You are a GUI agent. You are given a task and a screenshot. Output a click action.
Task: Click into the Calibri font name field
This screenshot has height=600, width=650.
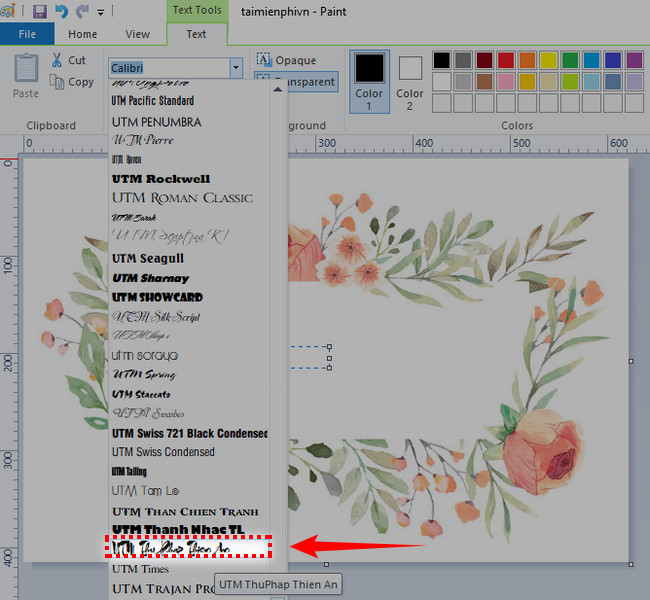pos(170,68)
